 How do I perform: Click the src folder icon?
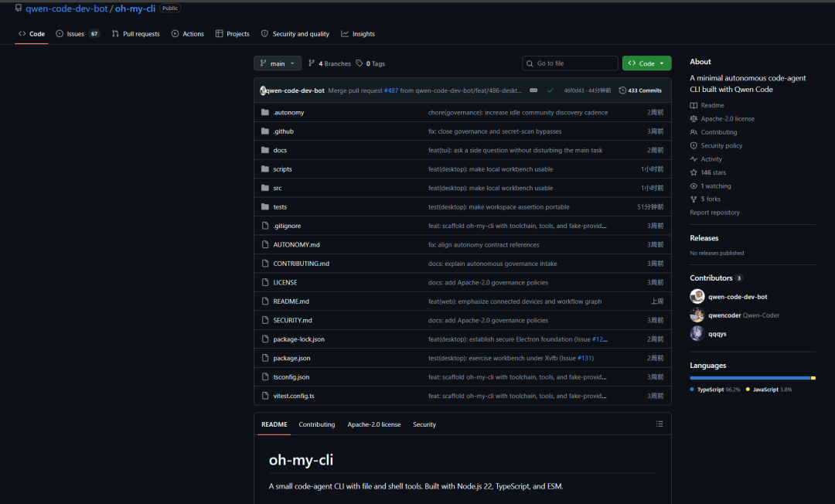(x=265, y=188)
